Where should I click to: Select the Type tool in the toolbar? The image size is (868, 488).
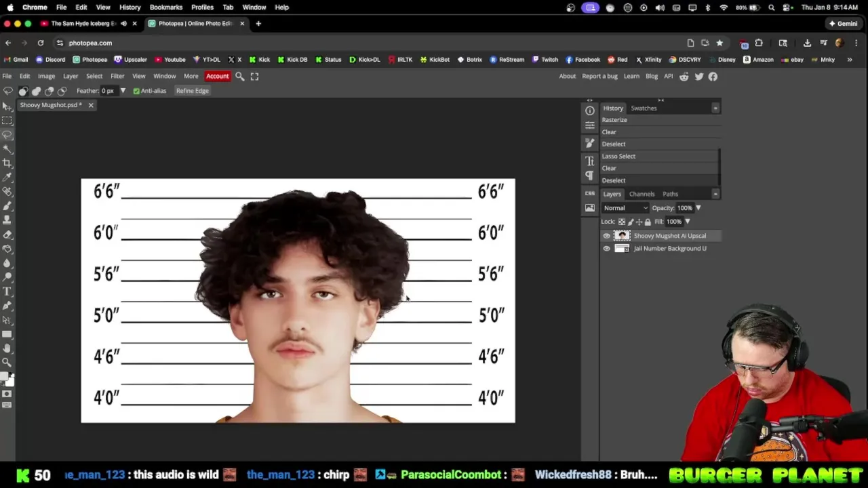coord(7,291)
